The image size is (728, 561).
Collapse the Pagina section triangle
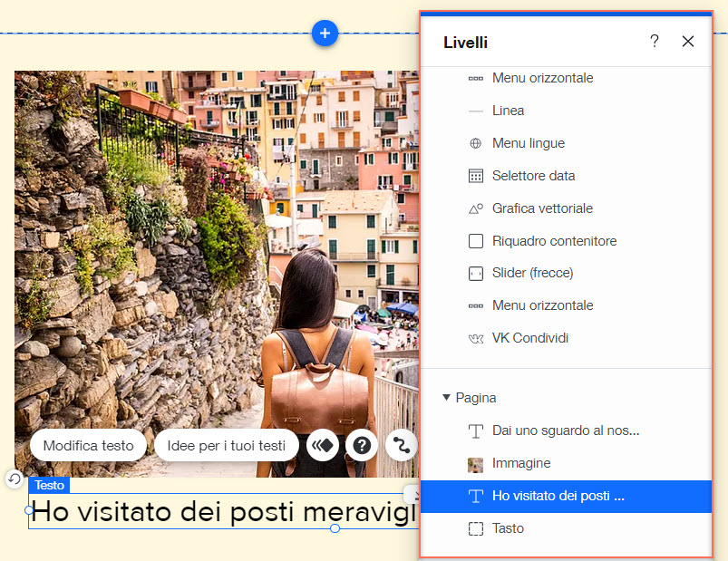tap(446, 398)
